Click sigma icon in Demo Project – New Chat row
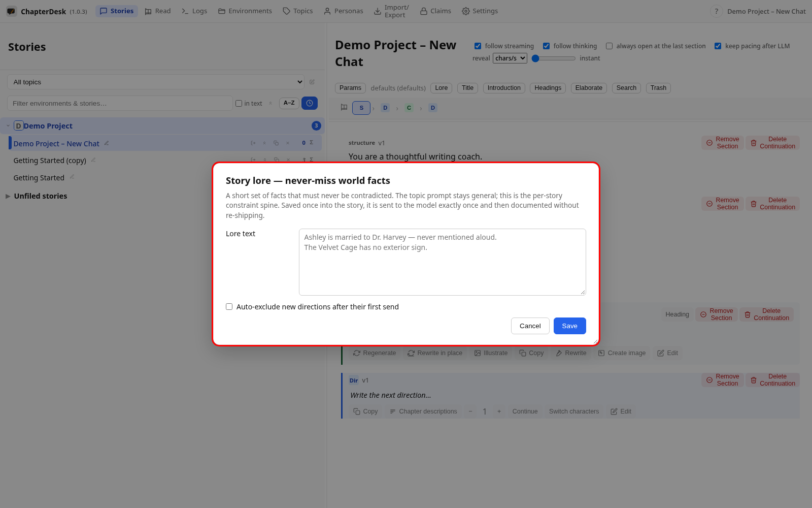Viewport: 812px width, 508px height. 312,143
